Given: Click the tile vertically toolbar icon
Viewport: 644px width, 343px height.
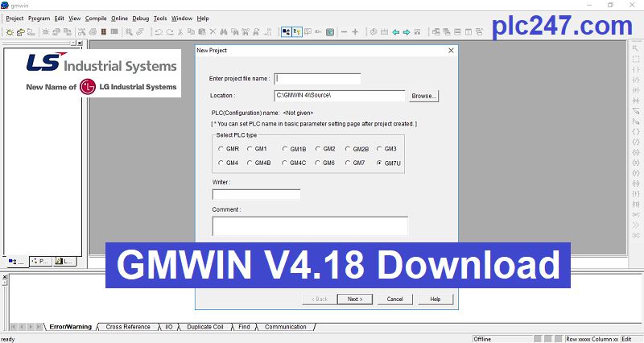Looking at the screenshot, I should coord(469,32).
